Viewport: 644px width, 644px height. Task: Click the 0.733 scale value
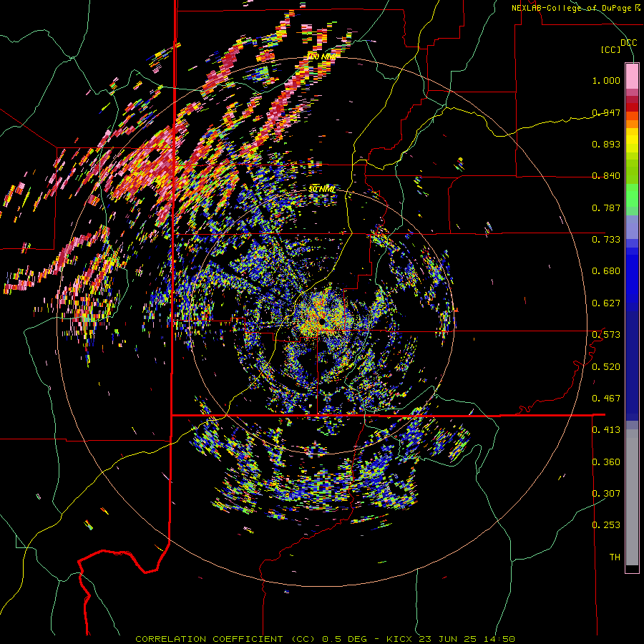606,240
